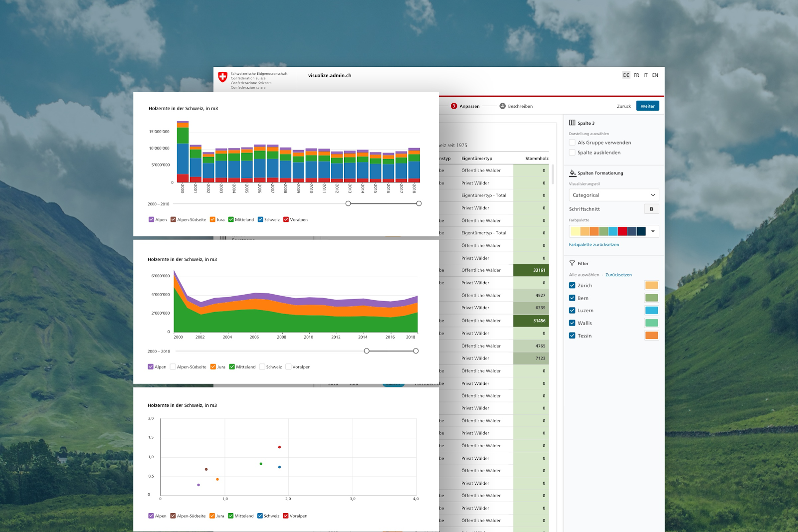
Task: Click the Weiter button
Action: click(647, 106)
